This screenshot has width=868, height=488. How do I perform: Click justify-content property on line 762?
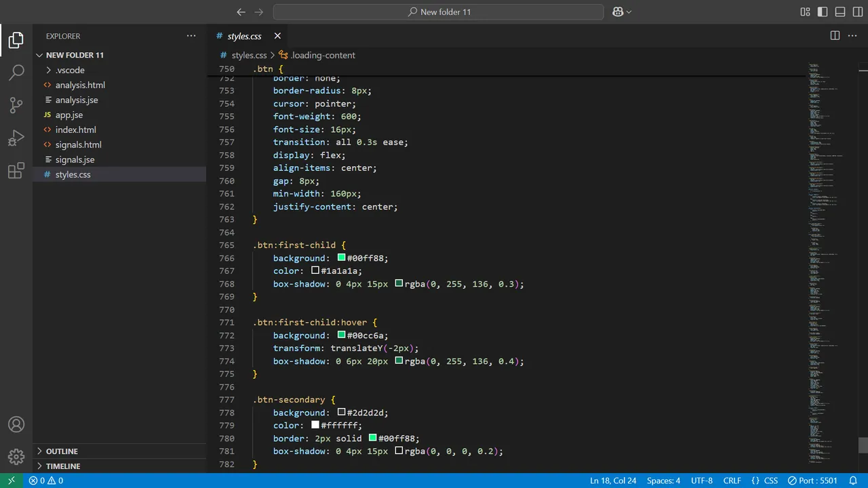click(312, 206)
